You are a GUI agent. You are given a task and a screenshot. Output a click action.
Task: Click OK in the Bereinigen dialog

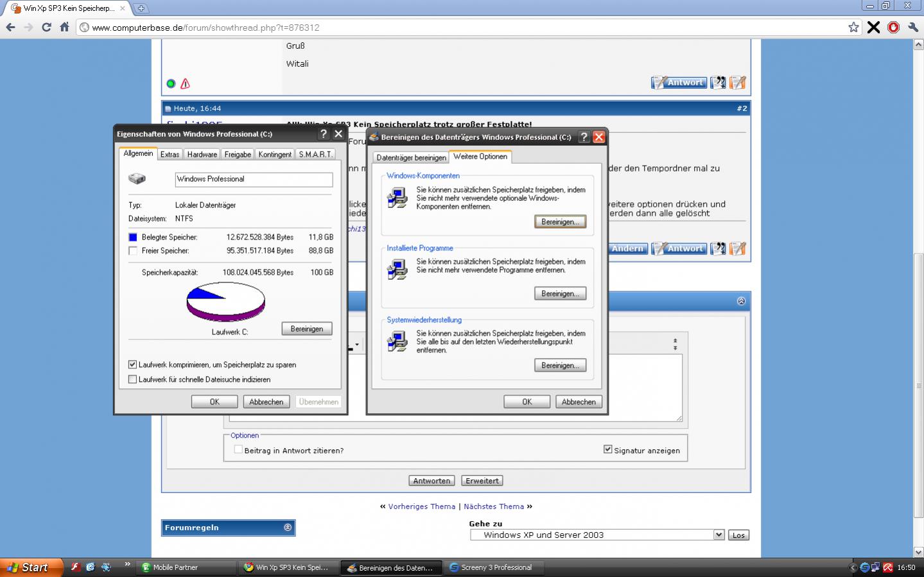click(527, 402)
